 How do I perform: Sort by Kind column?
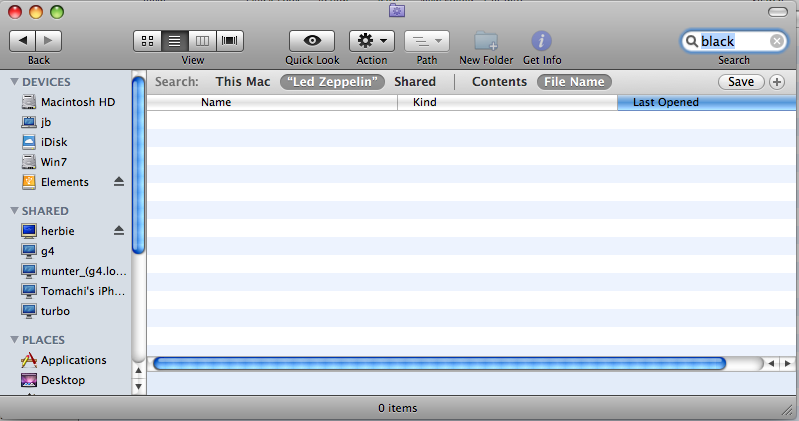click(x=508, y=102)
